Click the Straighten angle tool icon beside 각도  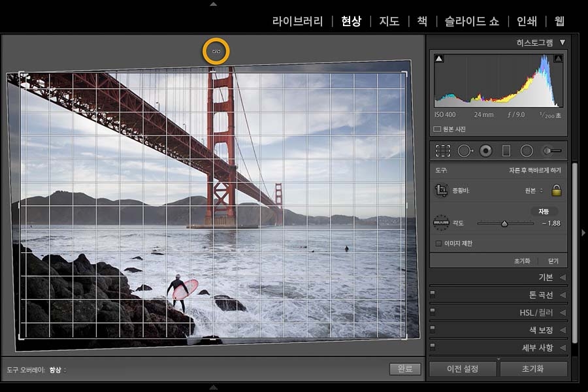click(441, 223)
